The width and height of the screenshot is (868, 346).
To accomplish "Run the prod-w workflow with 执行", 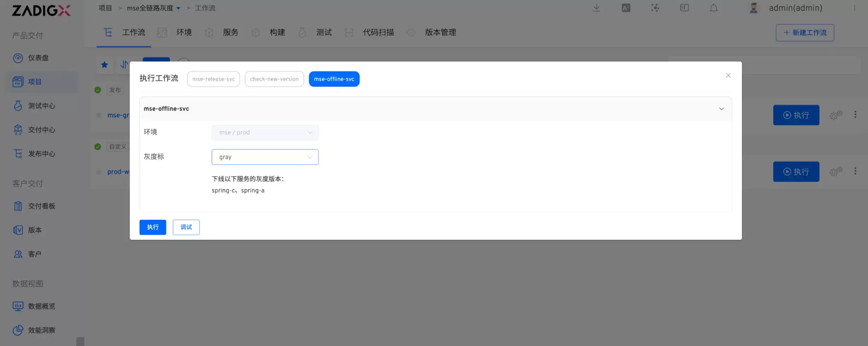I will pos(796,172).
